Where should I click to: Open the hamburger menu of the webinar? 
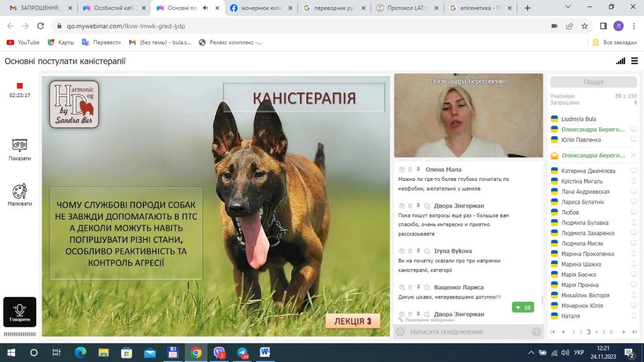[x=634, y=61]
